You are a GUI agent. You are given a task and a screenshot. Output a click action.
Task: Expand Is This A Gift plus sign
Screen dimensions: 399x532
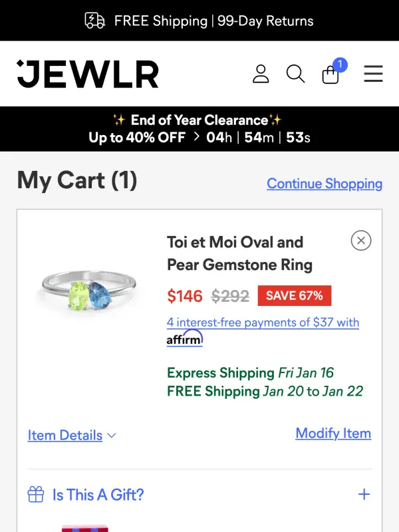point(364,494)
